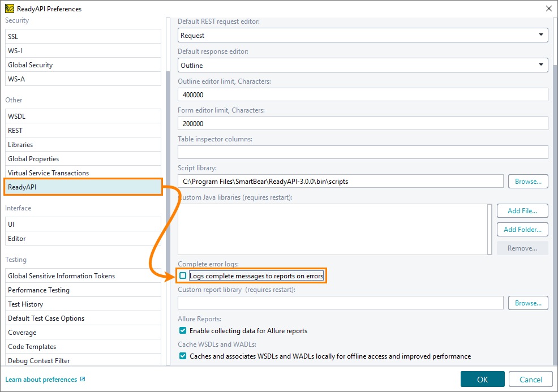Open the Default response editor dropdown
The height and width of the screenshot is (392, 558).
(x=542, y=64)
